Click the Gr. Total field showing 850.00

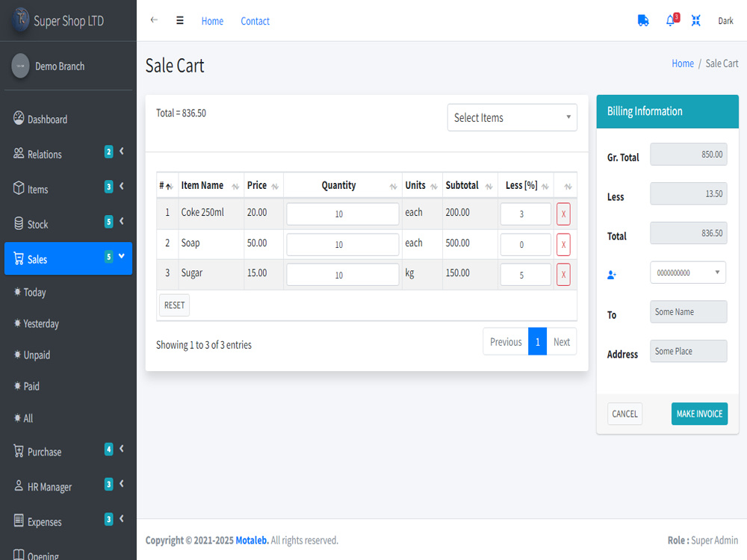[689, 155]
